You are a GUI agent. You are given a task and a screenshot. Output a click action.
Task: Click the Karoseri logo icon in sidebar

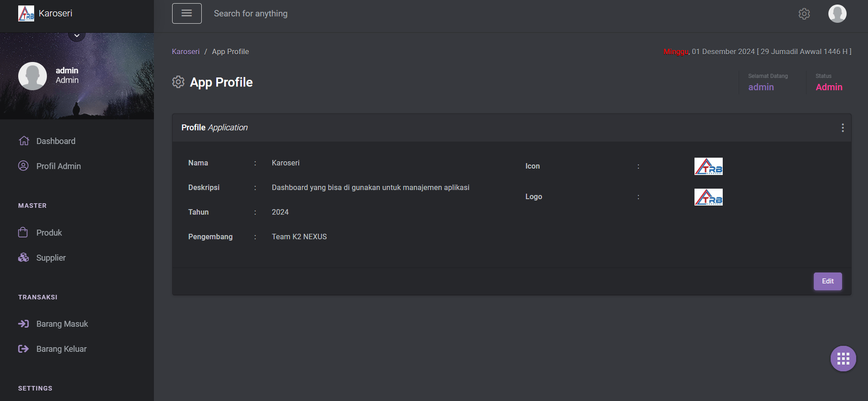click(x=26, y=14)
